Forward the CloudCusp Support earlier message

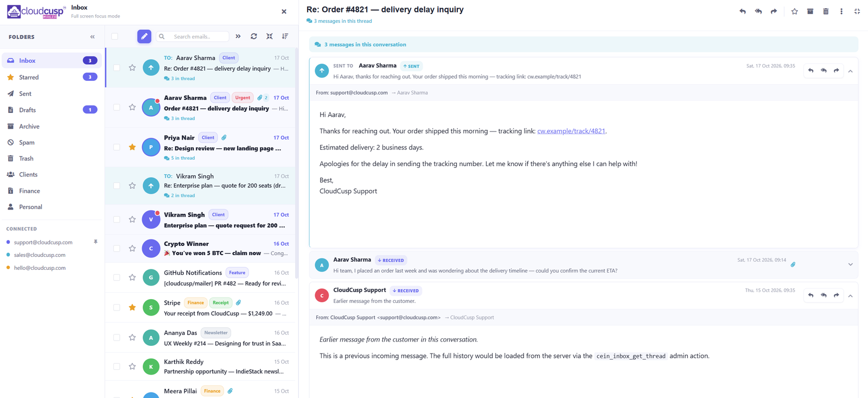(x=837, y=295)
